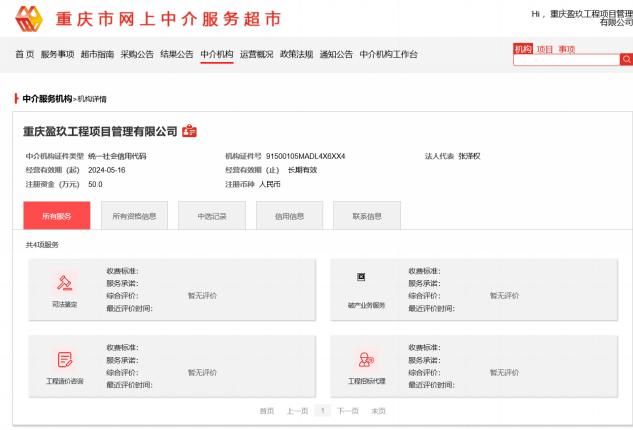Click the 破产业务服务 service label
633x430 pixels.
(367, 305)
